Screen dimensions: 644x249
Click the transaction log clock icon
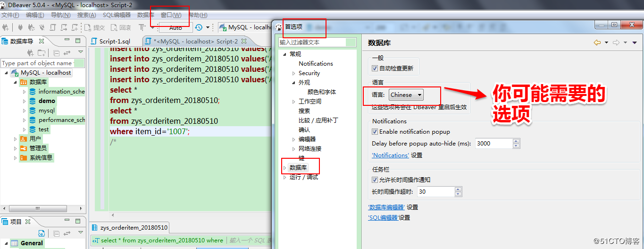[x=199, y=27]
